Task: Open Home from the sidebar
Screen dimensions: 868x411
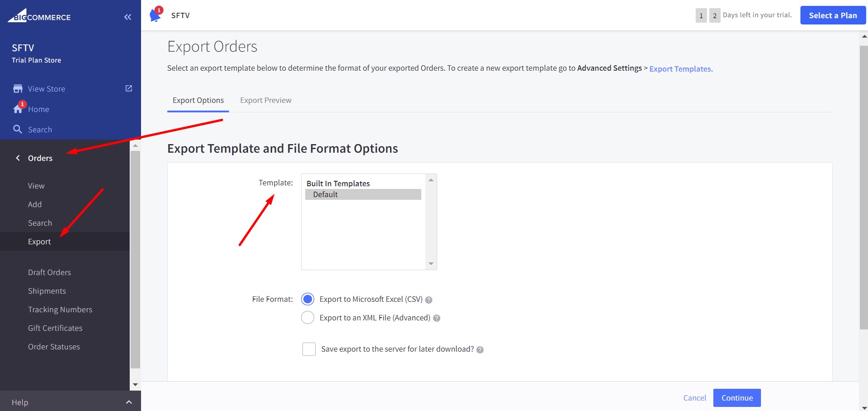Action: pos(38,109)
